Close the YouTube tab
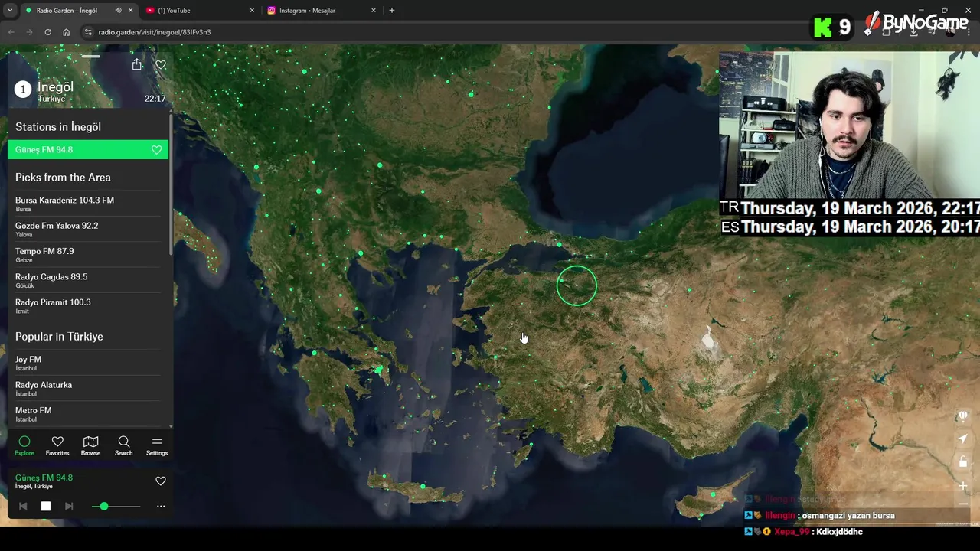This screenshot has width=980, height=551. 252,11
